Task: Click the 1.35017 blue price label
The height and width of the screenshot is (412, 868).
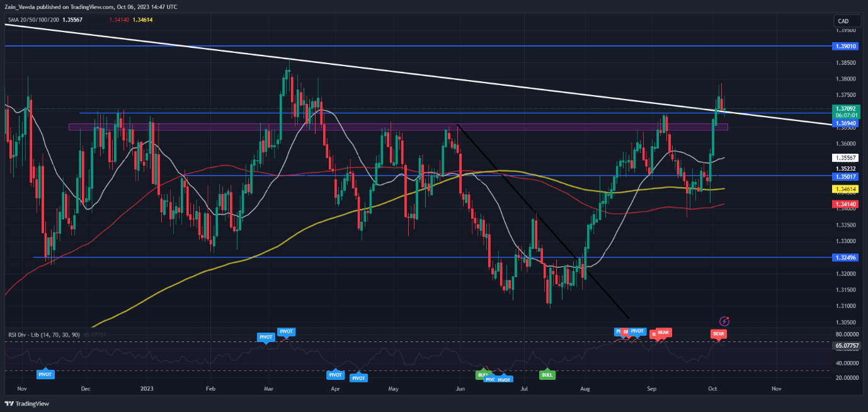Action: (x=845, y=176)
